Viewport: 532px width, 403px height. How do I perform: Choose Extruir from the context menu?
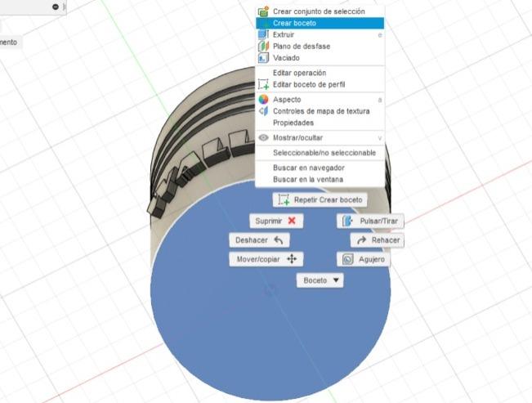(320, 34)
